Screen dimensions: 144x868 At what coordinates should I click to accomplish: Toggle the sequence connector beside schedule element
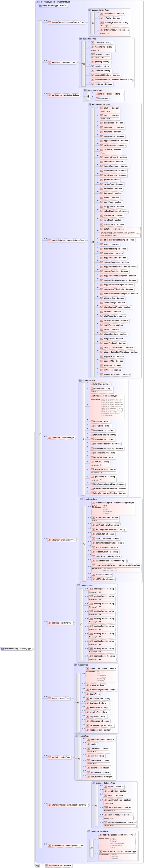(x=83, y=439)
